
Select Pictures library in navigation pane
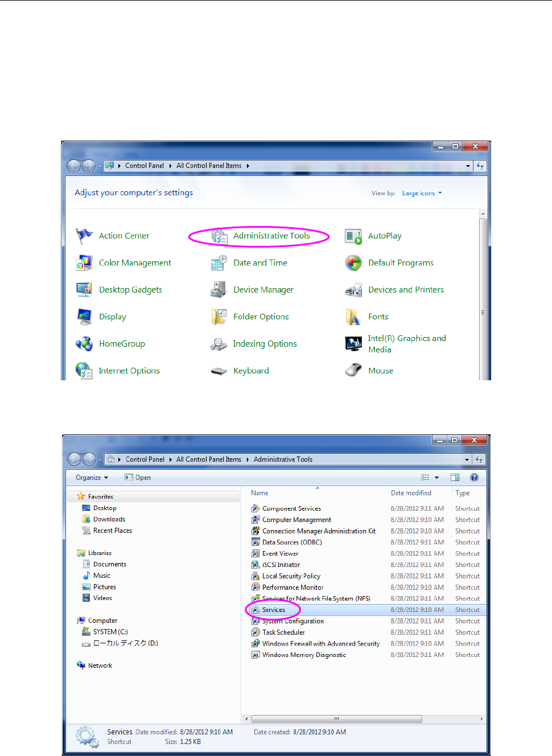pos(105,587)
